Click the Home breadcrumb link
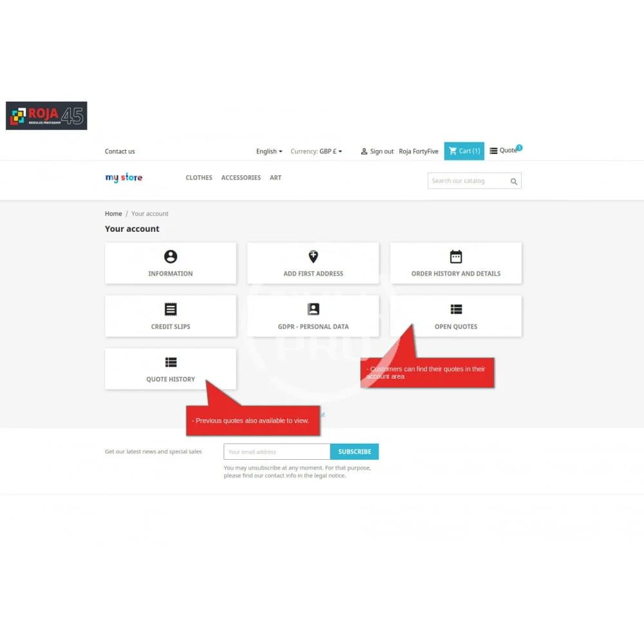The image size is (644, 644). (x=113, y=214)
